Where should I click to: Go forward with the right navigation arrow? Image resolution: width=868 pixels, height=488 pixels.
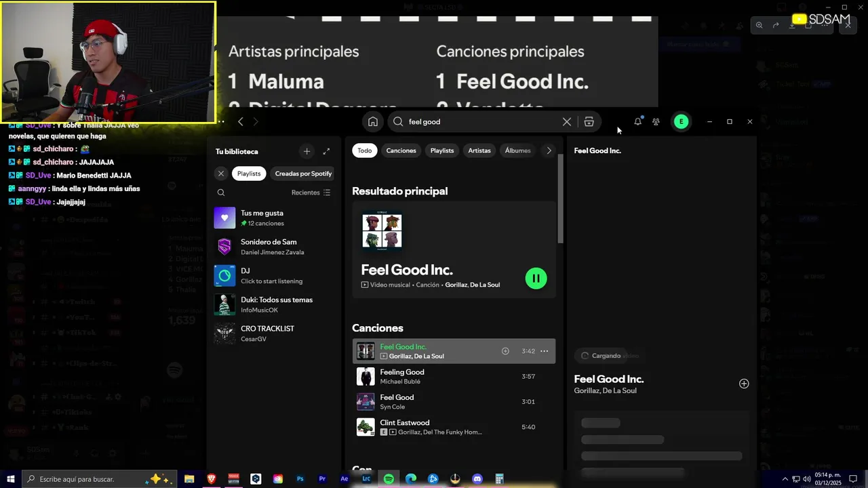point(256,122)
